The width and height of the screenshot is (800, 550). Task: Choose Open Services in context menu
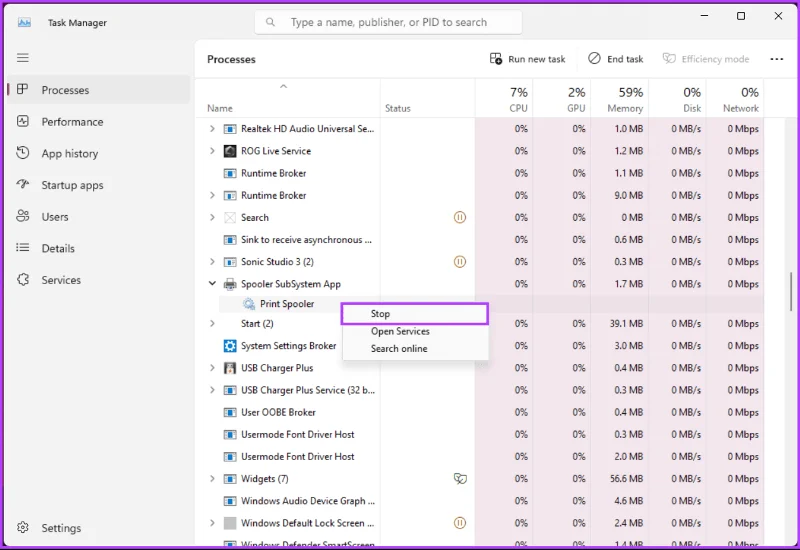[x=415, y=331]
